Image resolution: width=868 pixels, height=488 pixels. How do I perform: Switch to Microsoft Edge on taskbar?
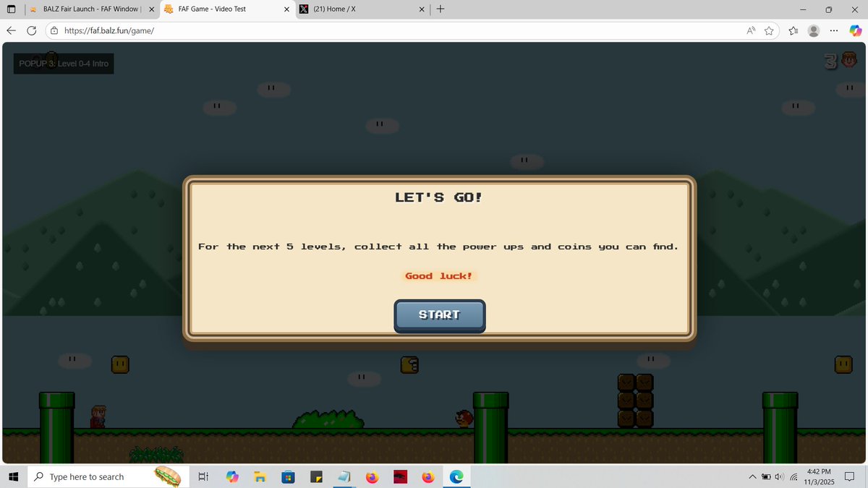pos(456,476)
